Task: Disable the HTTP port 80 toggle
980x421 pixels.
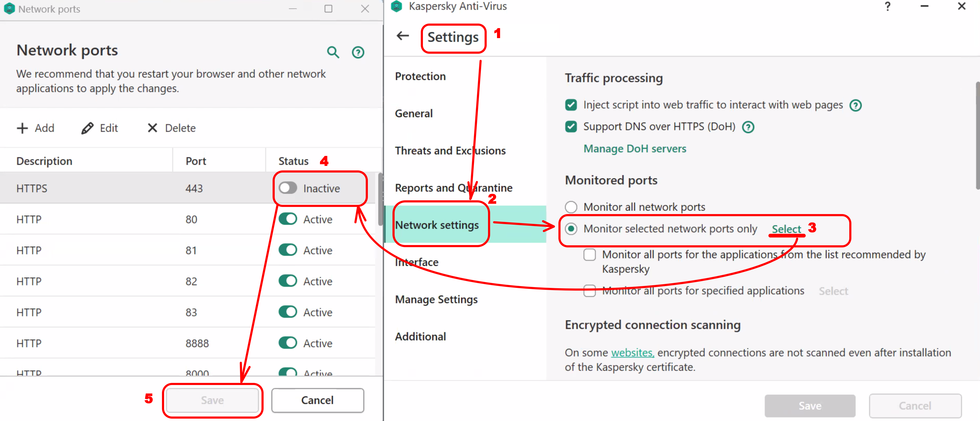Action: (x=288, y=219)
